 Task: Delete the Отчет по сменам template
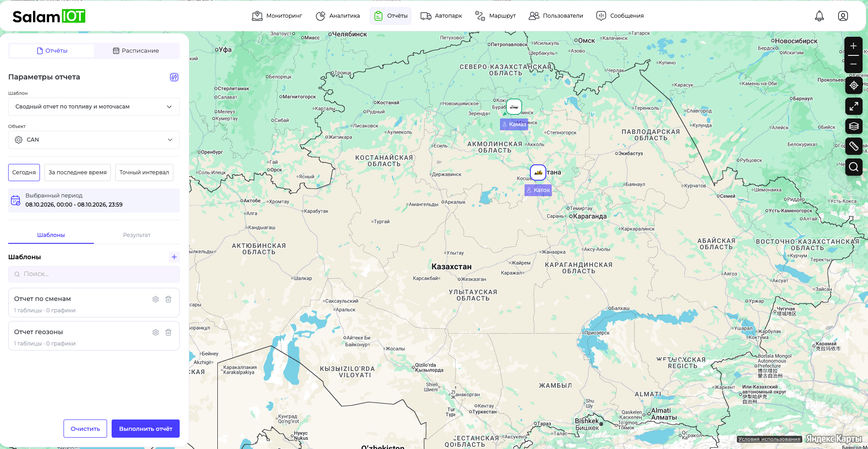coord(168,299)
